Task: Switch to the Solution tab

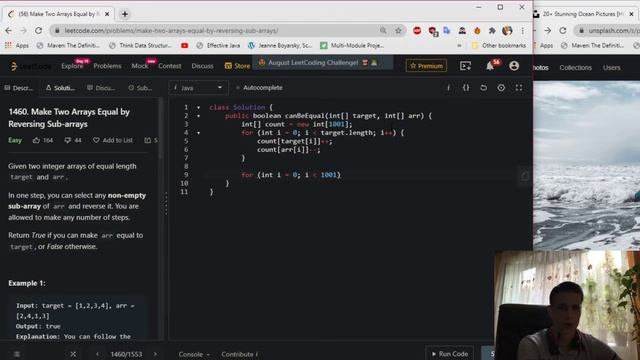Action: [60, 88]
